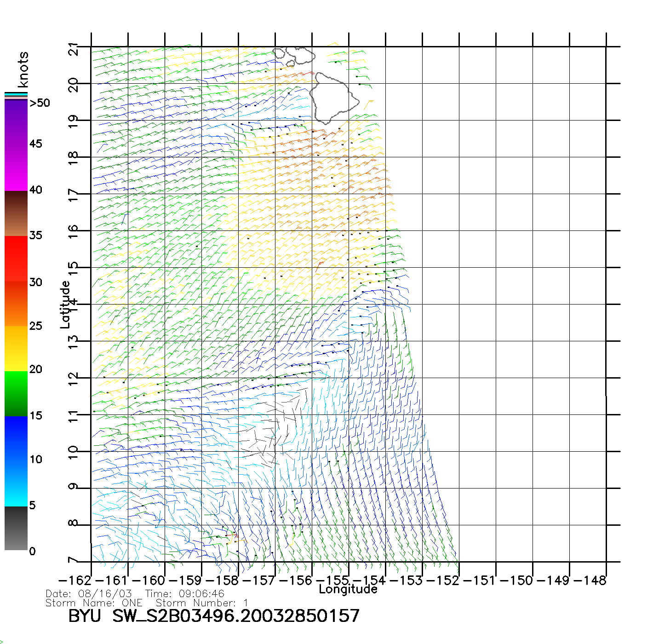This screenshot has height=644, width=653.
Task: Click the 'Longitude' axis title
Action: [348, 589]
